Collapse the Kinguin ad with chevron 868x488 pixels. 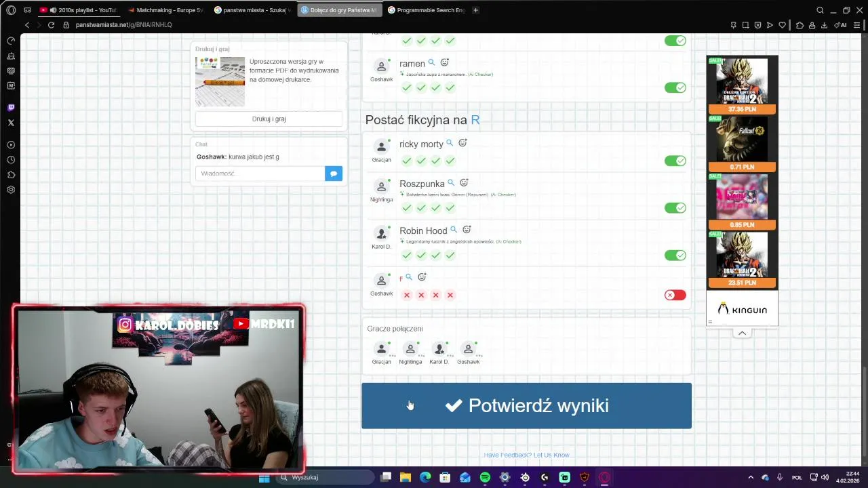(742, 333)
